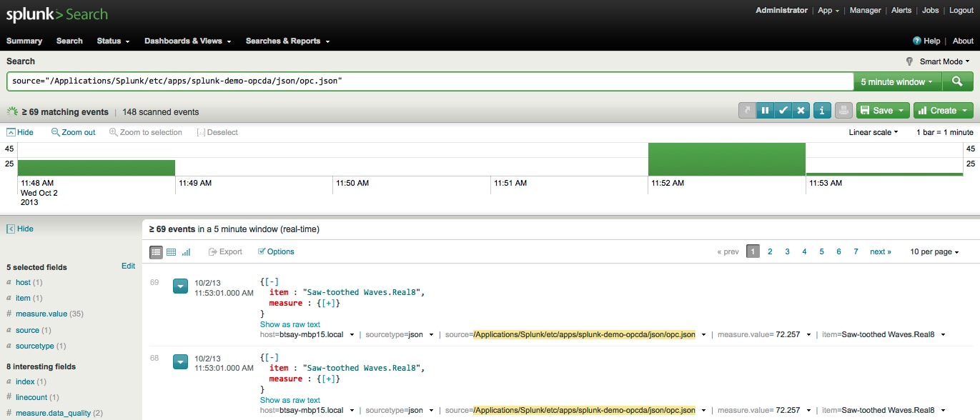The image size is (980, 420).
Task: Open the 5 minute window time picker
Action: (x=897, y=81)
